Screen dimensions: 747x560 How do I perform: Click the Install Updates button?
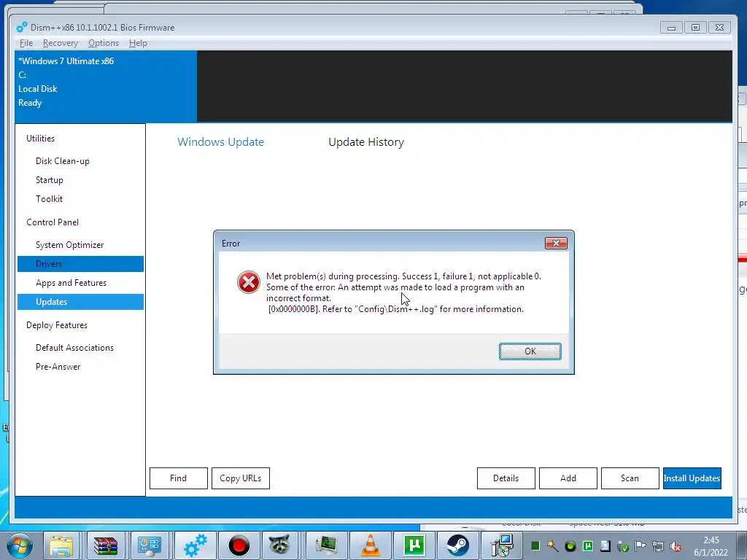pyautogui.click(x=692, y=478)
